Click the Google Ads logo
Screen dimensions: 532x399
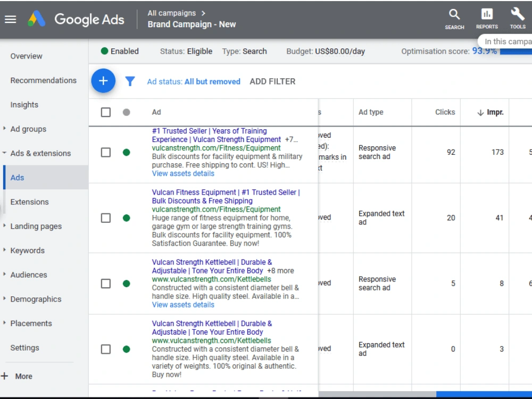pyautogui.click(x=76, y=19)
